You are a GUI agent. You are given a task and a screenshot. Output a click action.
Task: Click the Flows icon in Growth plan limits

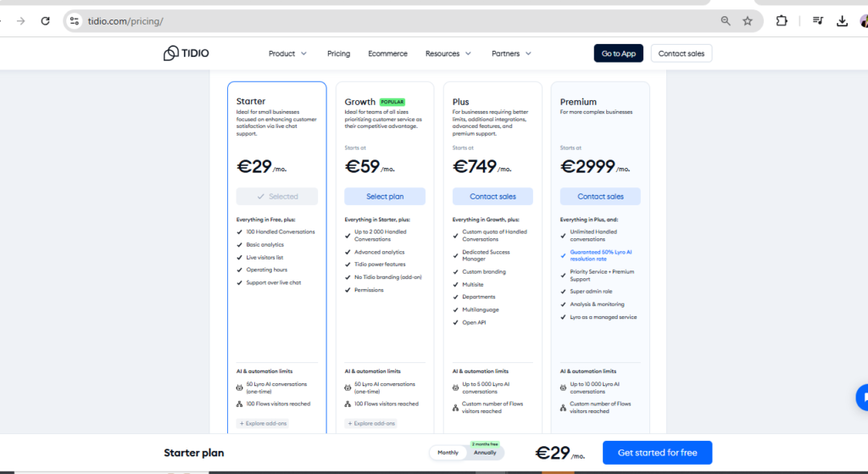pos(348,404)
